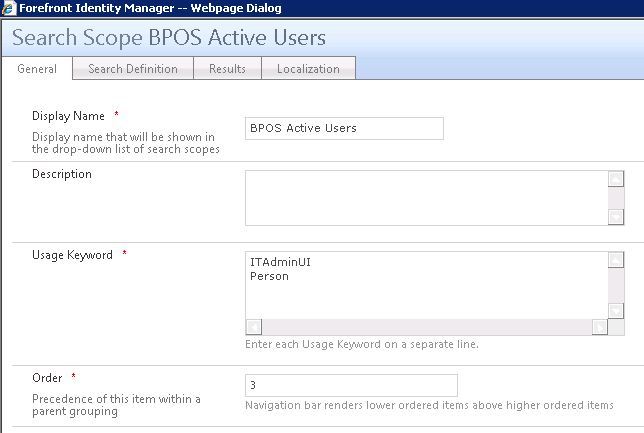The width and height of the screenshot is (644, 433).
Task: Click Description scrollbar up arrow
Action: [x=616, y=179]
